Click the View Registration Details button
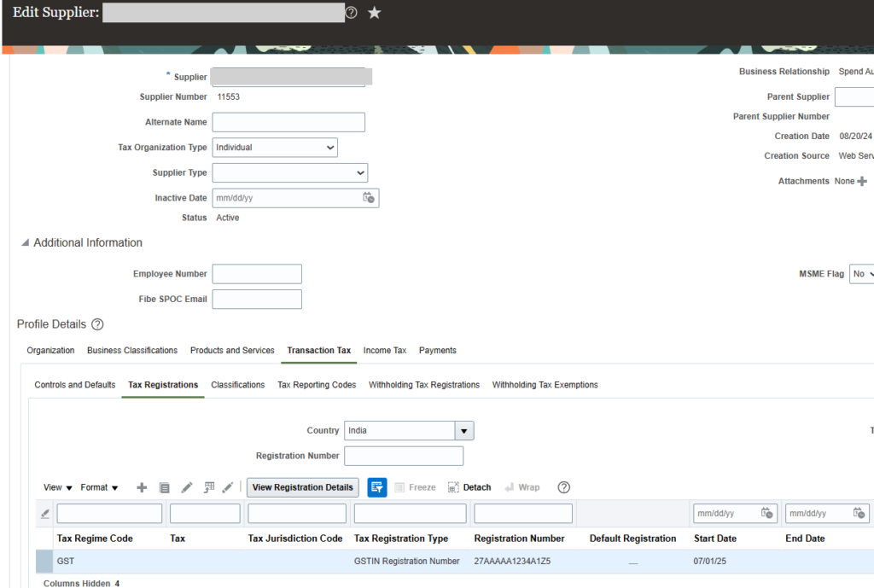 click(x=302, y=487)
